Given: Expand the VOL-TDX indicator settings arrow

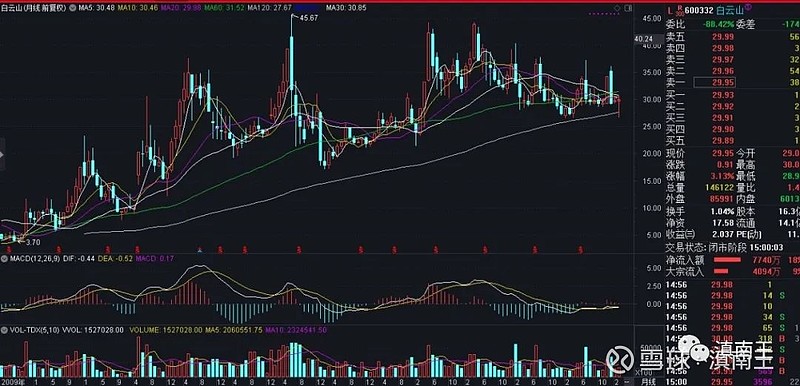Looking at the screenshot, I should click(x=4, y=330).
